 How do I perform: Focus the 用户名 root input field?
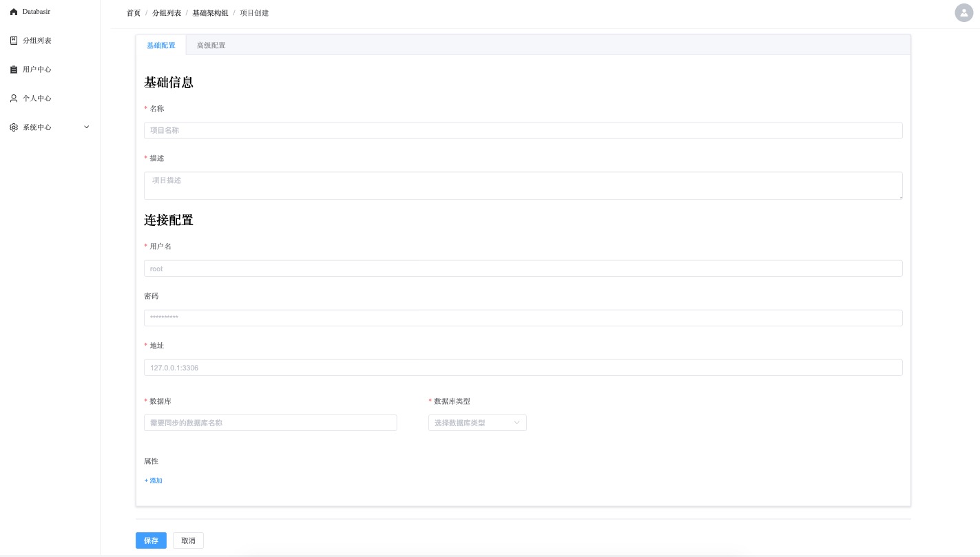523,269
